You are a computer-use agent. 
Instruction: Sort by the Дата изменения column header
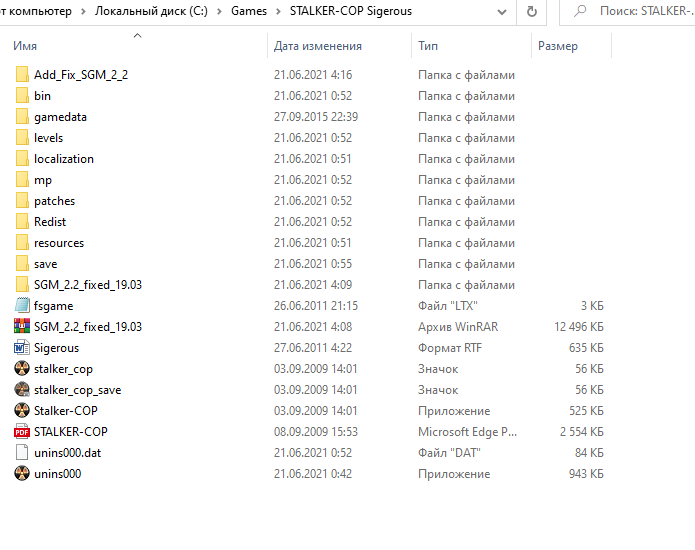318,46
